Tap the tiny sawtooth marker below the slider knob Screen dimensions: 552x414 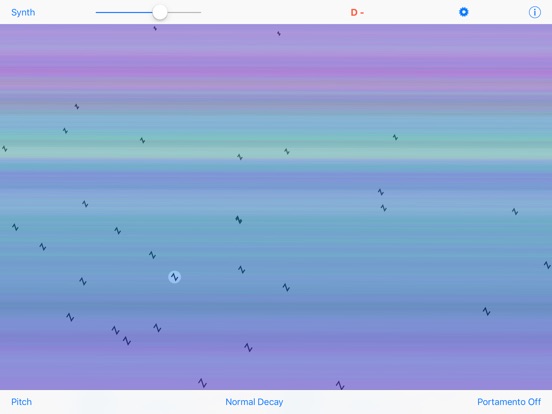click(x=155, y=28)
